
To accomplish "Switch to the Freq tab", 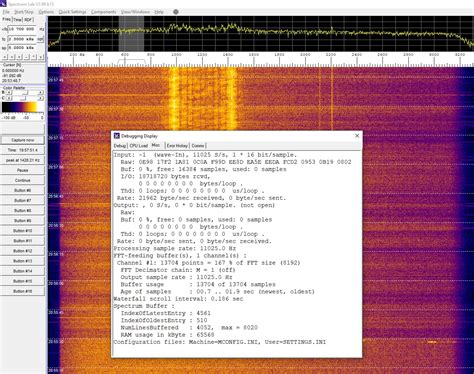I will (6, 19).
